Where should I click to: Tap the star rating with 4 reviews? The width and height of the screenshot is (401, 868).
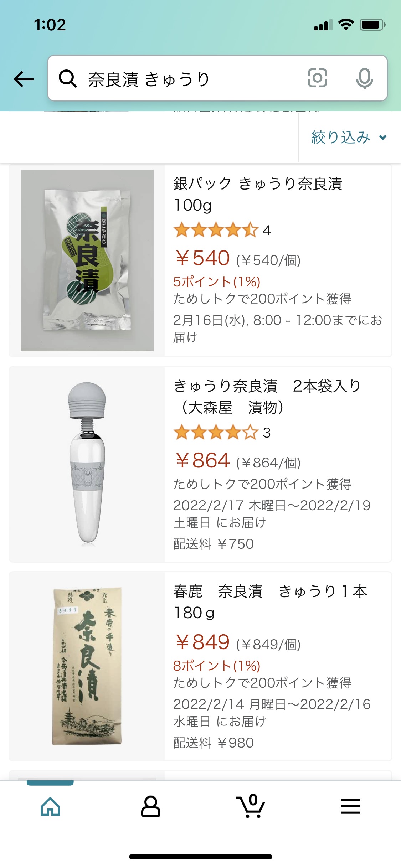pos(222,230)
